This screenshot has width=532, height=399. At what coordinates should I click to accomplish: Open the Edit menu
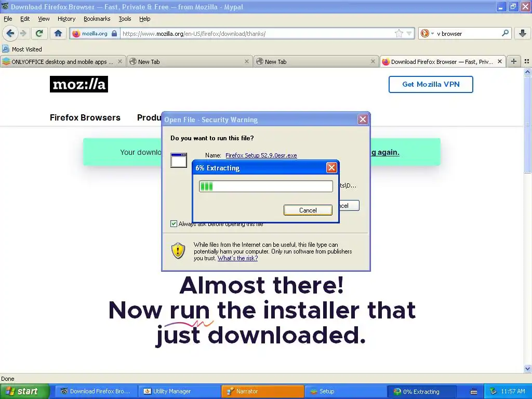[25, 19]
